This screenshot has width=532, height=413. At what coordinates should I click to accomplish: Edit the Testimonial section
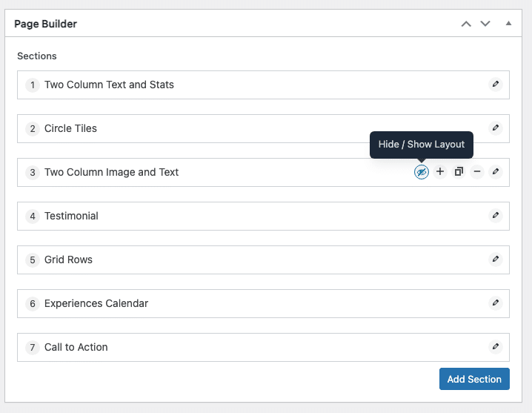[496, 215]
